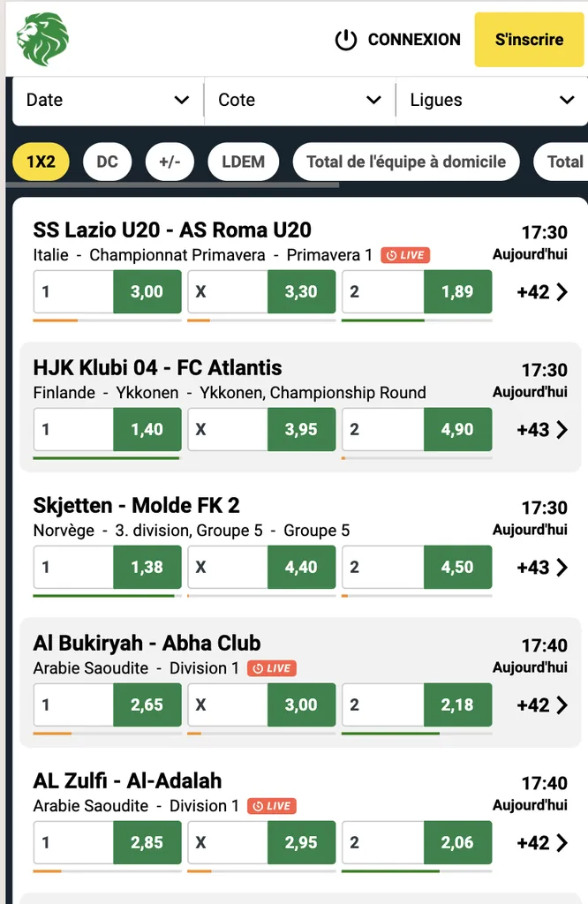
Task: Show +43 more markets for Skjetten match
Action: (542, 568)
